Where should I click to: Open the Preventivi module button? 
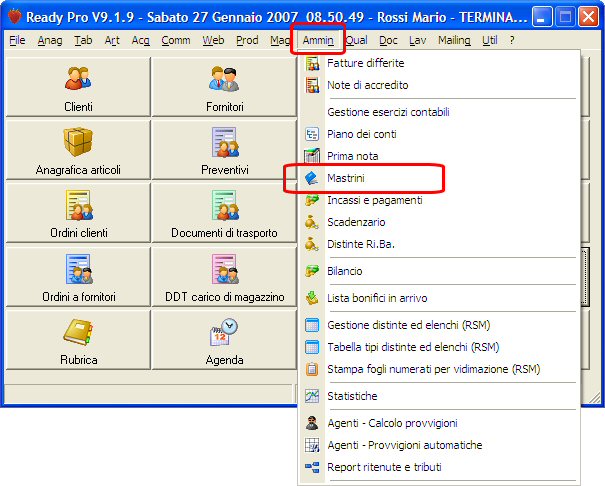click(224, 150)
